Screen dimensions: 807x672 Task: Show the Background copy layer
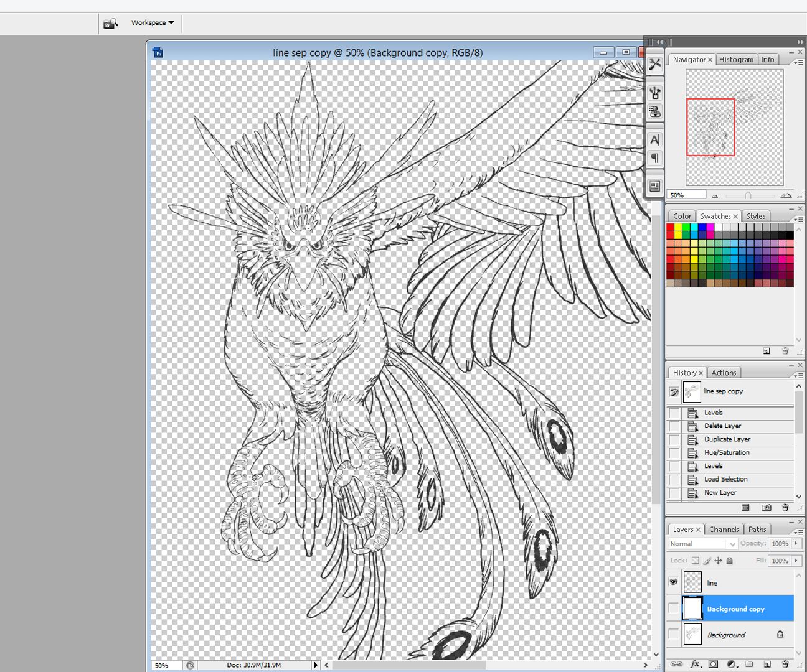pyautogui.click(x=673, y=609)
